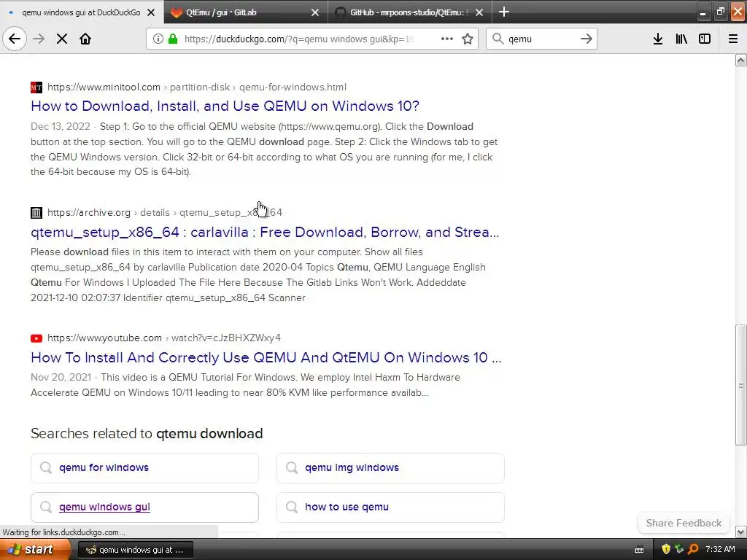
Task: Select the qemu windows gui DuckDuckGo tab
Action: tap(82, 12)
